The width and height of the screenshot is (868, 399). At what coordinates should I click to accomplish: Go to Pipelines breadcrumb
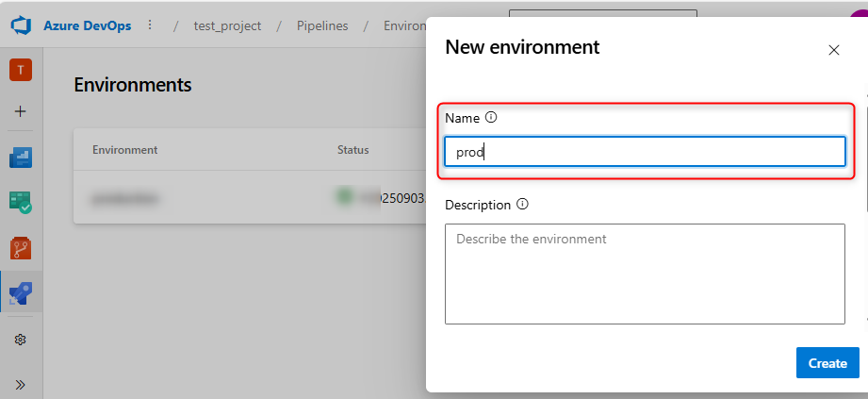[322, 26]
